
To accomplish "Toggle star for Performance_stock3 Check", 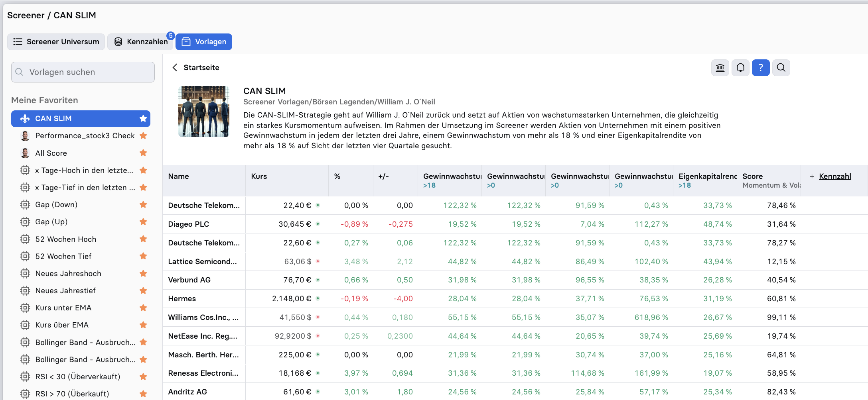I will click(143, 136).
